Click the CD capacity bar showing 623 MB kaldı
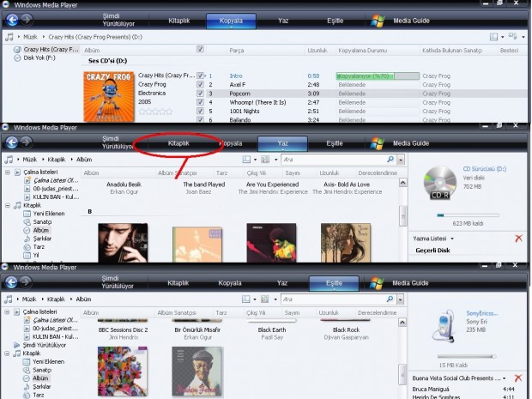Image resolution: width=532 pixels, height=399 pixels. (468, 215)
